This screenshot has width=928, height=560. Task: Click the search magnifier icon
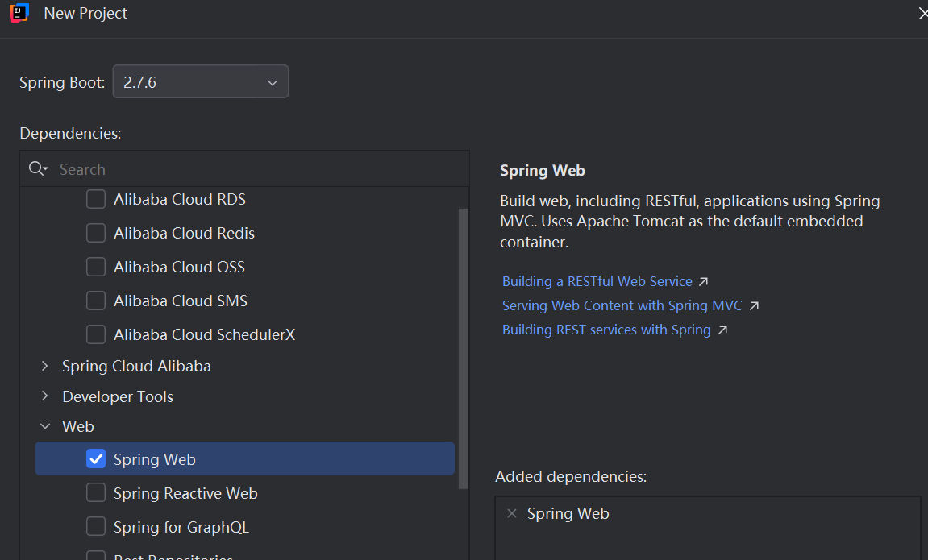point(38,169)
